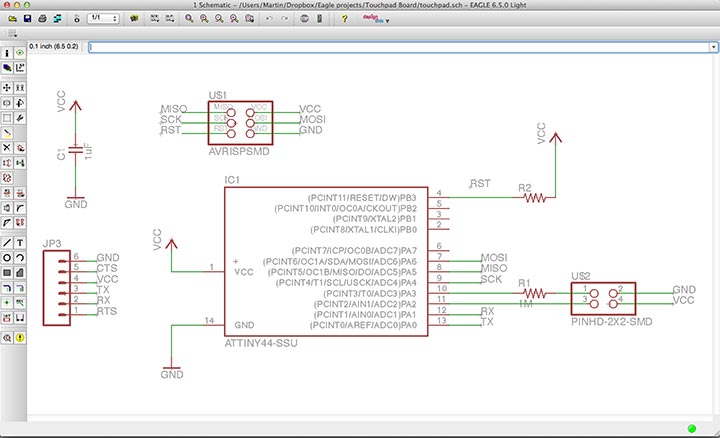This screenshot has height=438, width=720.
Task: Undo the last action
Action: 269,19
